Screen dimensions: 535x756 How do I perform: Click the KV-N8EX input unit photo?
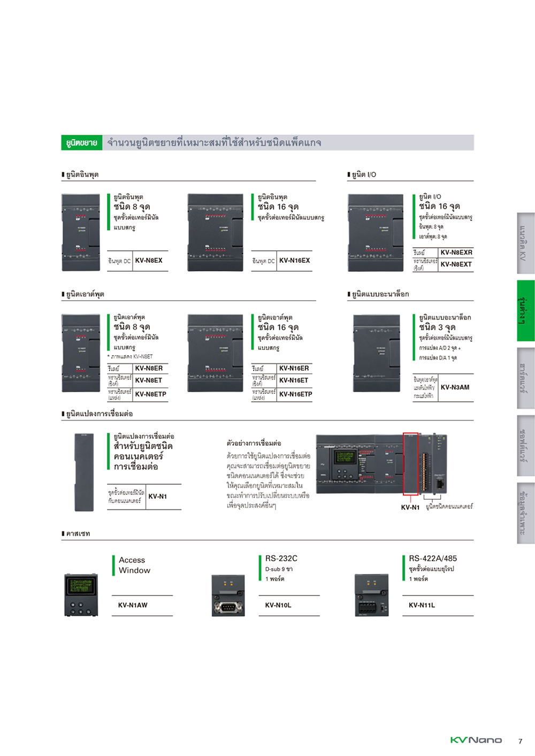[x=81, y=233]
